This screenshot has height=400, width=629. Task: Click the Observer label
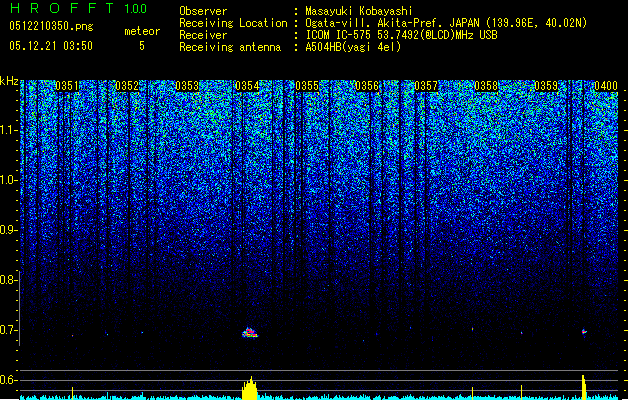(203, 11)
